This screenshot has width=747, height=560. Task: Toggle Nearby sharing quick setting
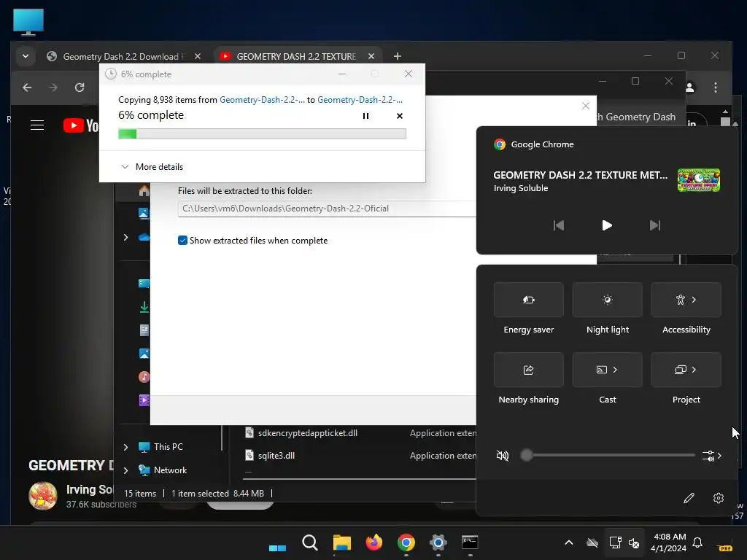(528, 370)
